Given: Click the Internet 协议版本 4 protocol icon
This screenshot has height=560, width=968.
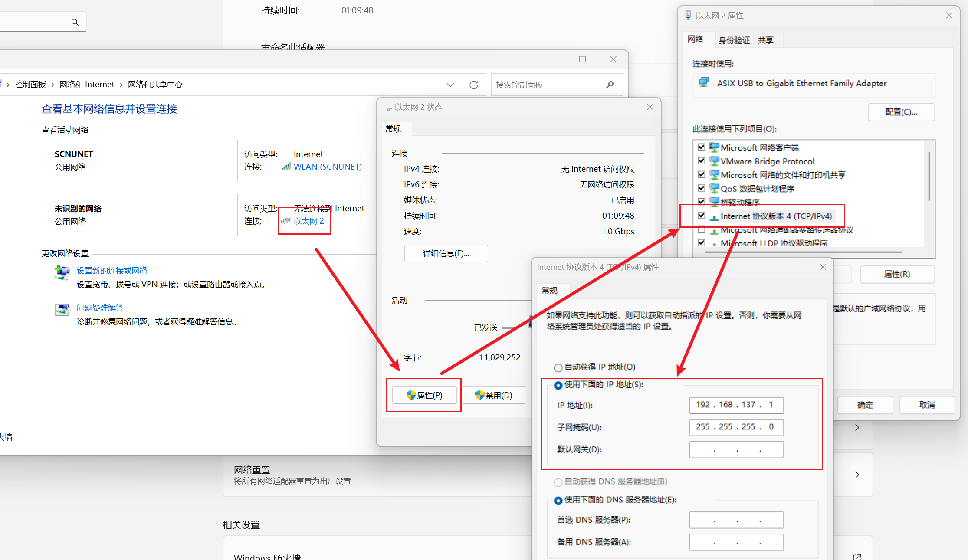Looking at the screenshot, I should (714, 216).
